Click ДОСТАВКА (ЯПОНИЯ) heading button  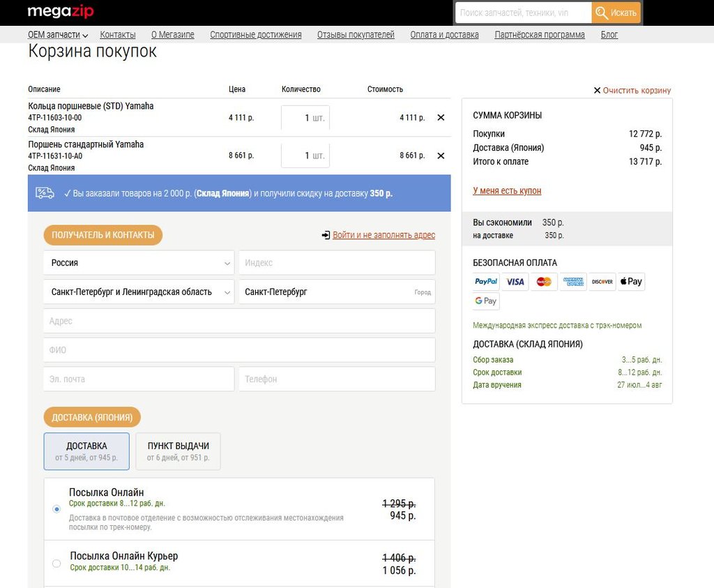pos(92,417)
